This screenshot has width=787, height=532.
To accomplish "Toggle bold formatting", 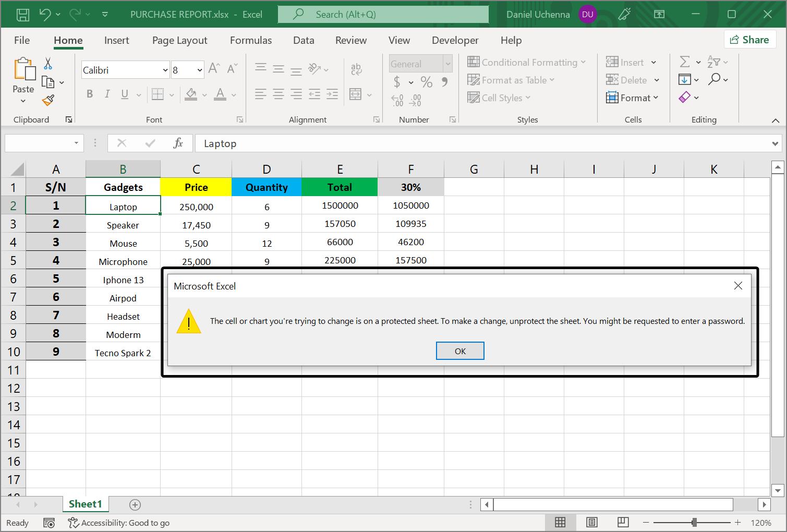I will coord(89,94).
